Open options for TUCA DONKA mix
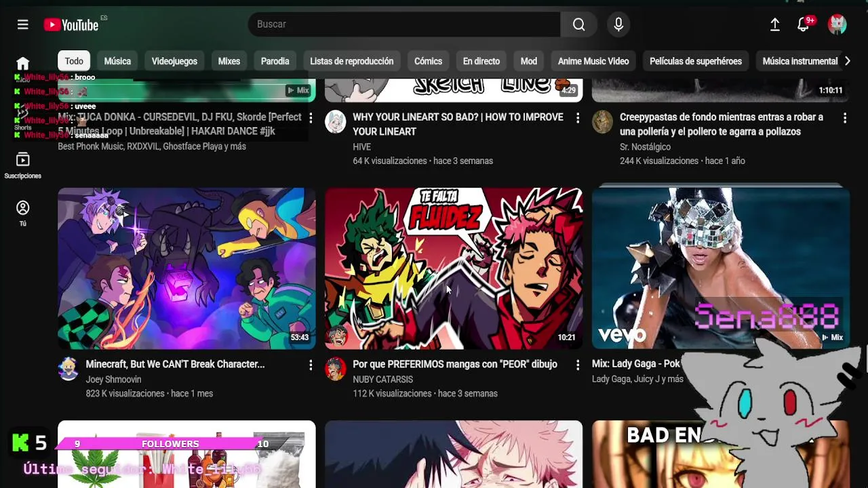Screen dimensions: 868x488 (x=311, y=118)
